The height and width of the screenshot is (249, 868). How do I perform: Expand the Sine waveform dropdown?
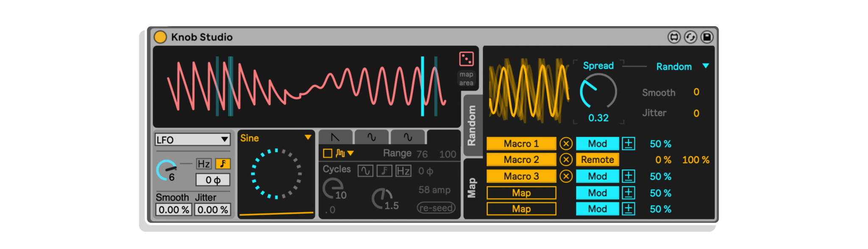pos(308,137)
